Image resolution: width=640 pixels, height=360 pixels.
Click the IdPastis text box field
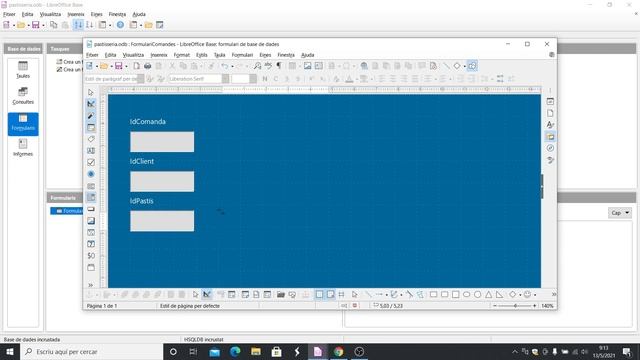(x=162, y=221)
